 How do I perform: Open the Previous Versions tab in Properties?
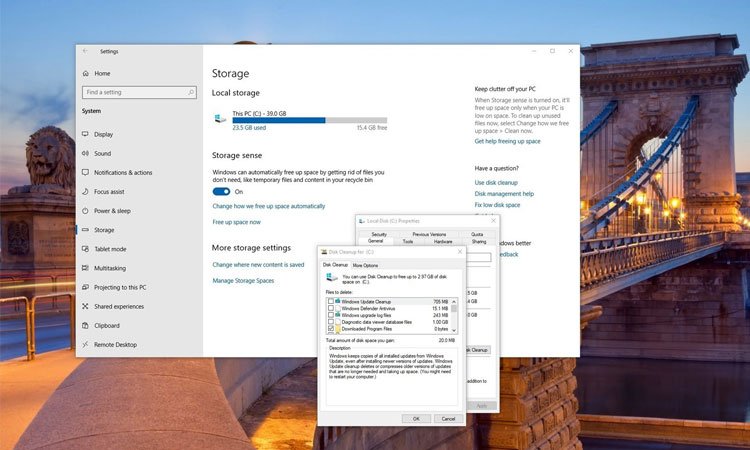[x=429, y=234]
